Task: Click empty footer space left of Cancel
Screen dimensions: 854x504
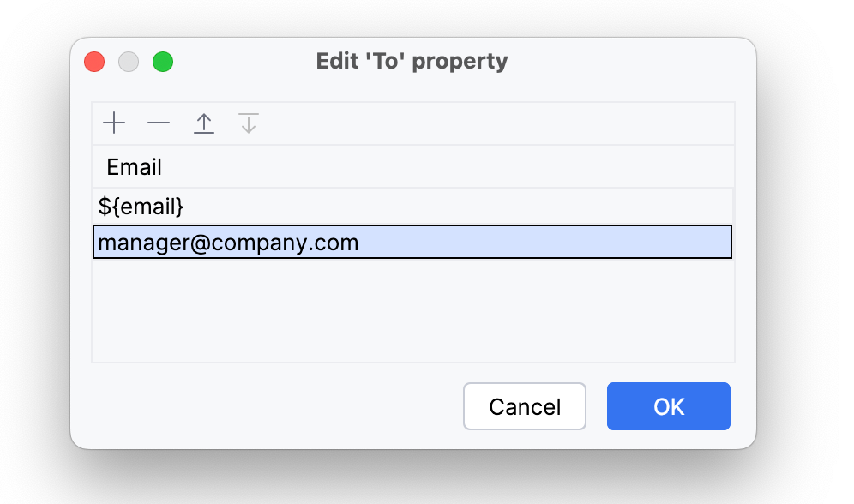Action: pos(274,406)
